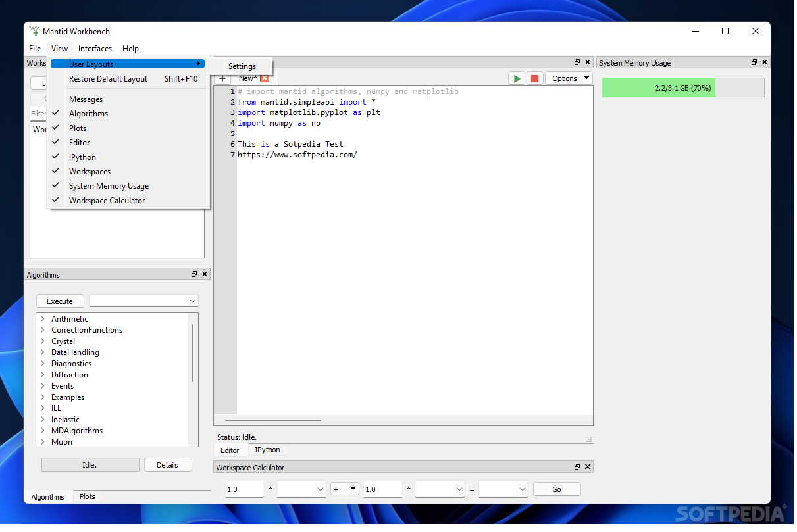Click the View menu title
797x532 pixels.
59,49
